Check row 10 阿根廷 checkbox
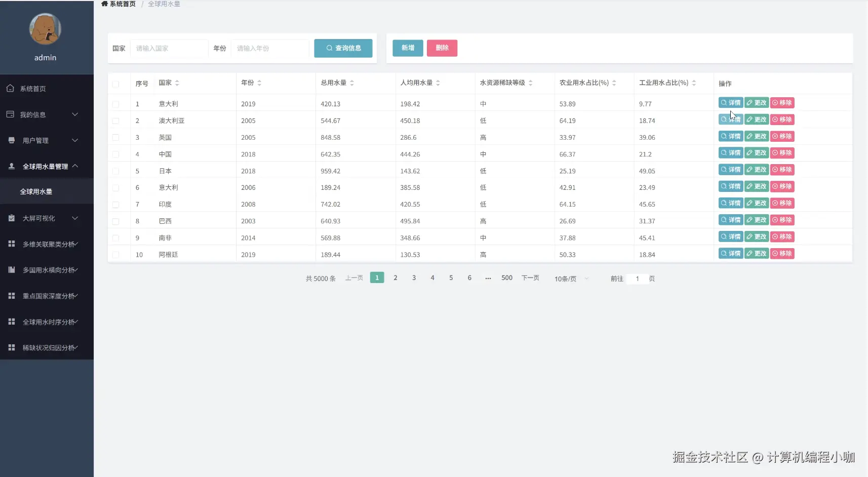868x477 pixels. [x=116, y=255]
